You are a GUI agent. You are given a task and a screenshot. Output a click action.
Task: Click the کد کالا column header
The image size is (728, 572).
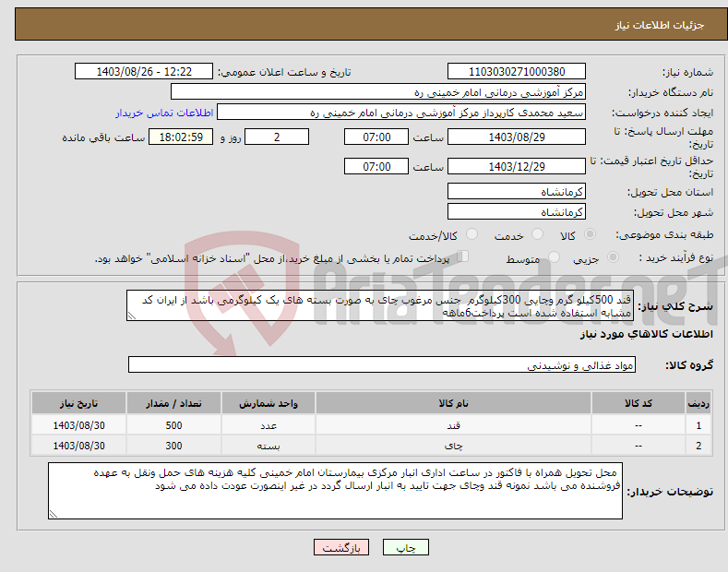[x=638, y=403]
